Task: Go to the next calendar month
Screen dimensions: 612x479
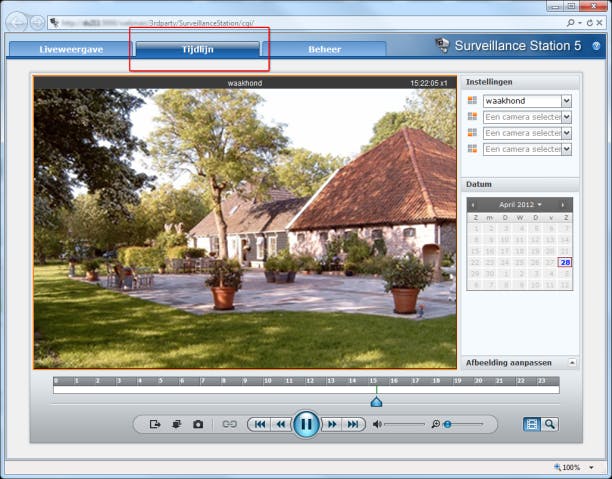Action: pyautogui.click(x=562, y=205)
